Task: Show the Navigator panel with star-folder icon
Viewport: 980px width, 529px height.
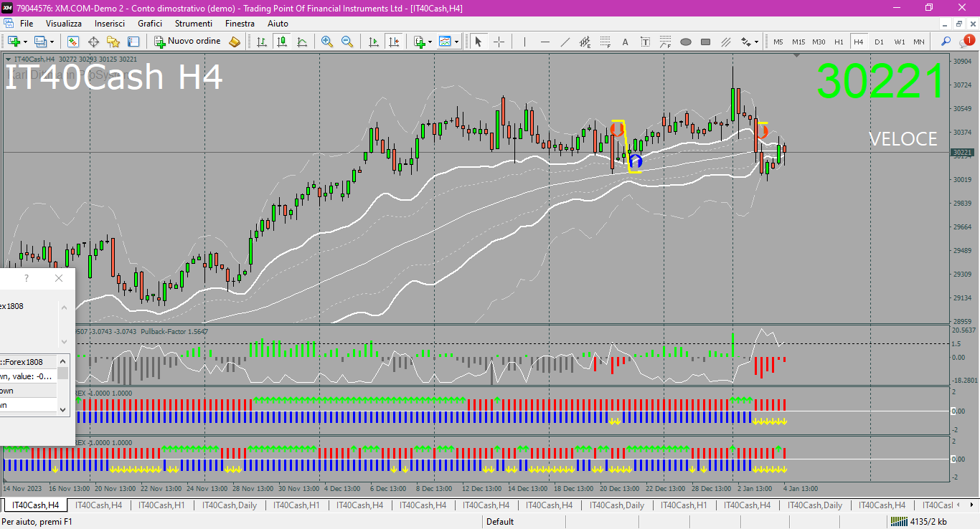Action: click(113, 42)
